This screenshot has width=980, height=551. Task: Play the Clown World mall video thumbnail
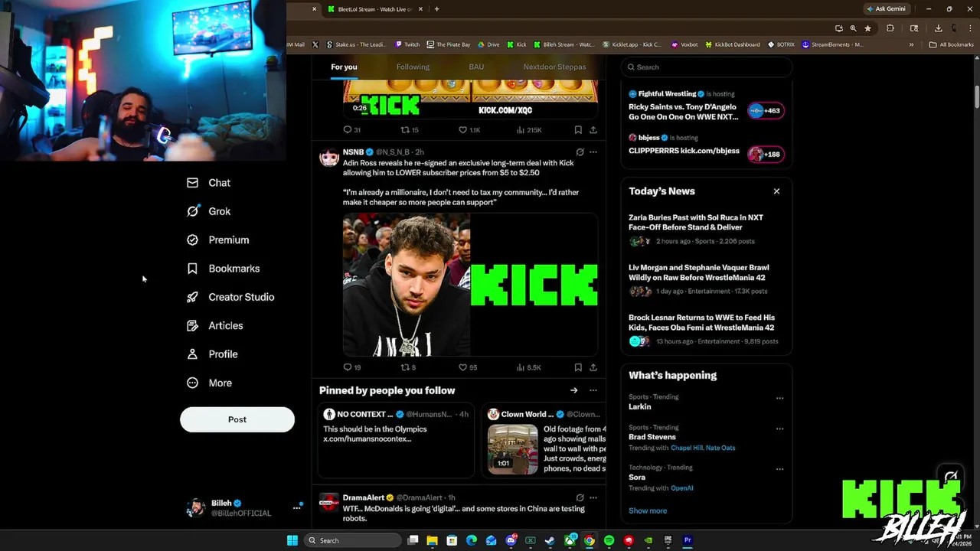click(x=513, y=449)
